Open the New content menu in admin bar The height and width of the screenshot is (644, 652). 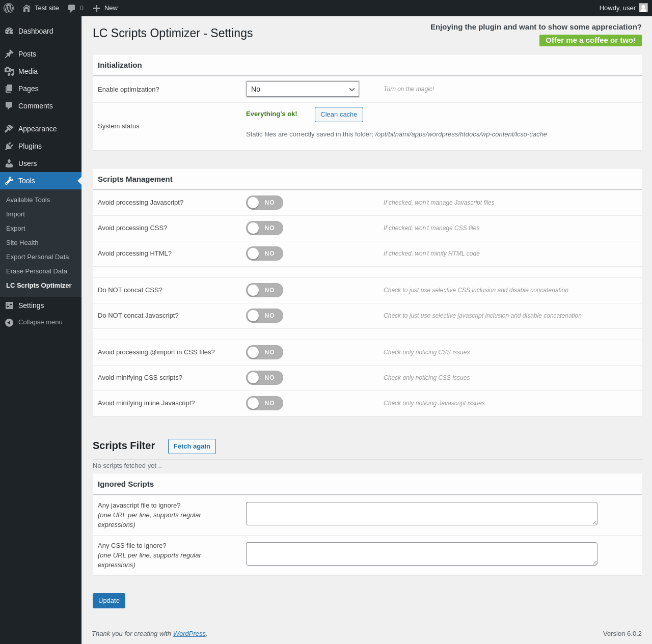[x=105, y=8]
